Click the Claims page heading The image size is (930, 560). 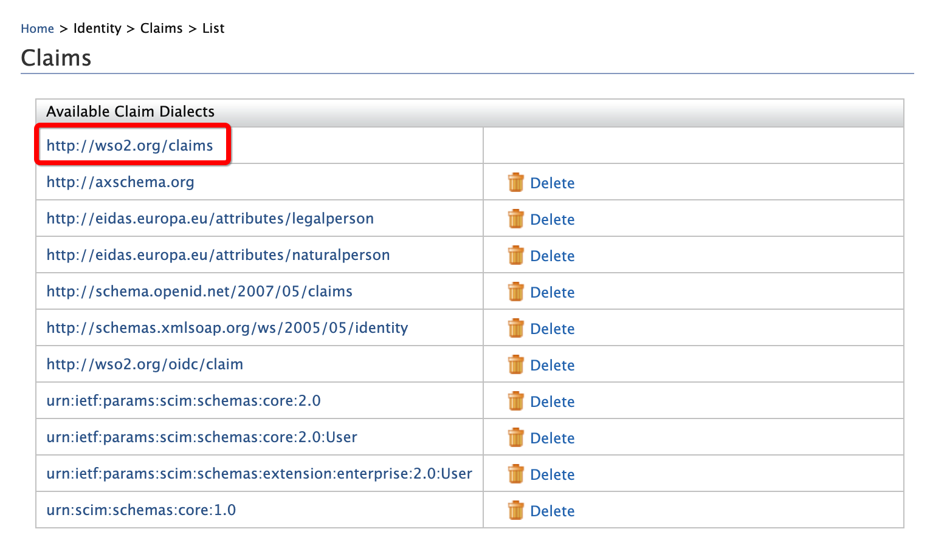pyautogui.click(x=56, y=58)
